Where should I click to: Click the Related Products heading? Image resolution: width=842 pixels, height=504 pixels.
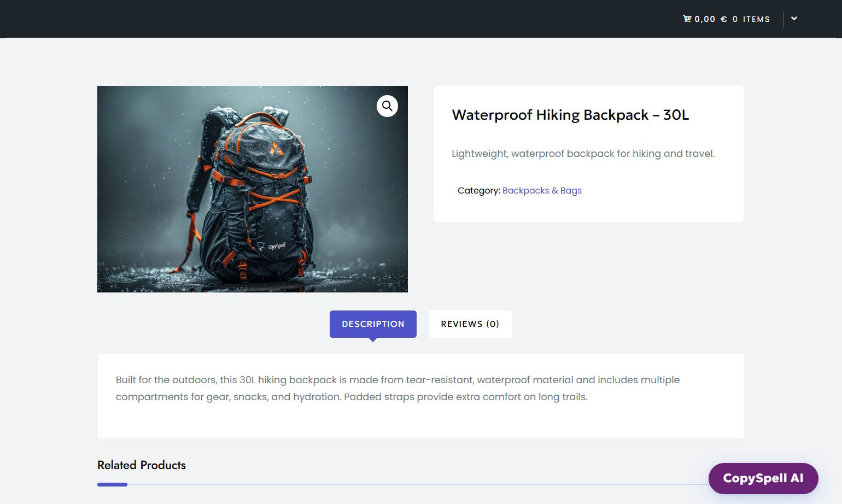[x=142, y=465]
